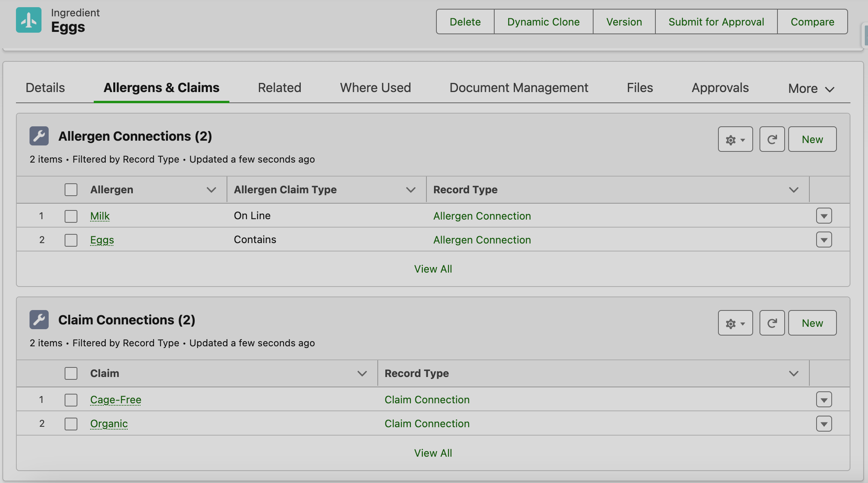Refresh the Allergen Connections list
The image size is (868, 483).
[772, 139]
